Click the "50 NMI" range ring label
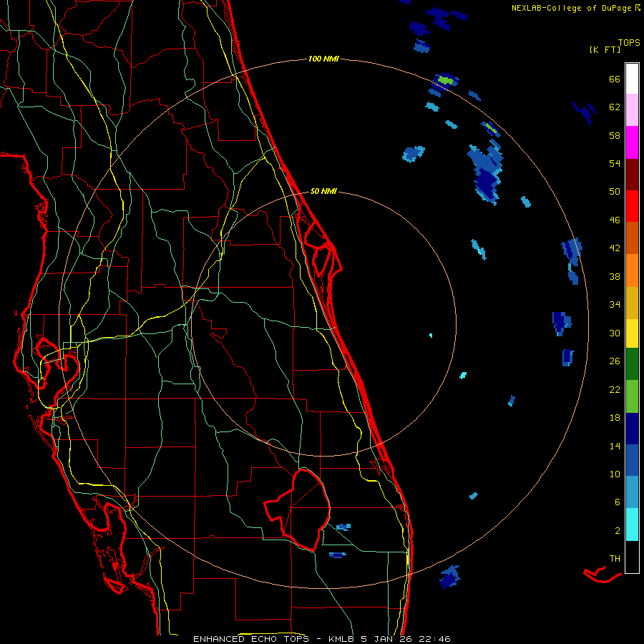644x644 pixels. click(323, 191)
